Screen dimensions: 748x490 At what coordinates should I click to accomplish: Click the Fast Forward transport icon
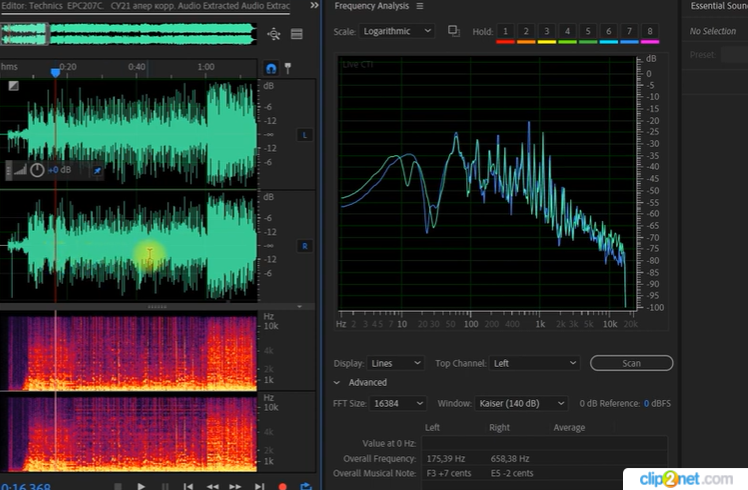tap(236, 486)
